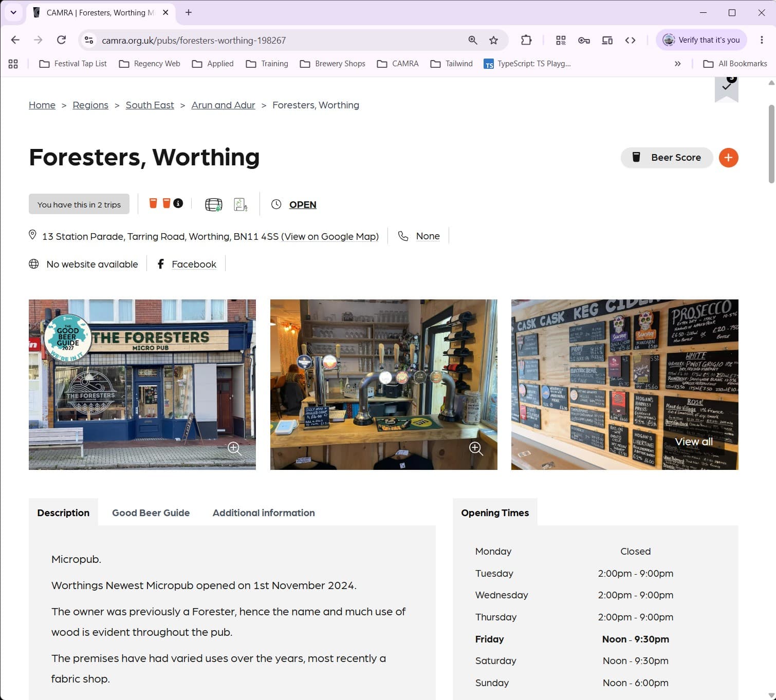Image resolution: width=776 pixels, height=700 pixels.
Task: Bookmark page with the star icon
Action: pyautogui.click(x=493, y=40)
